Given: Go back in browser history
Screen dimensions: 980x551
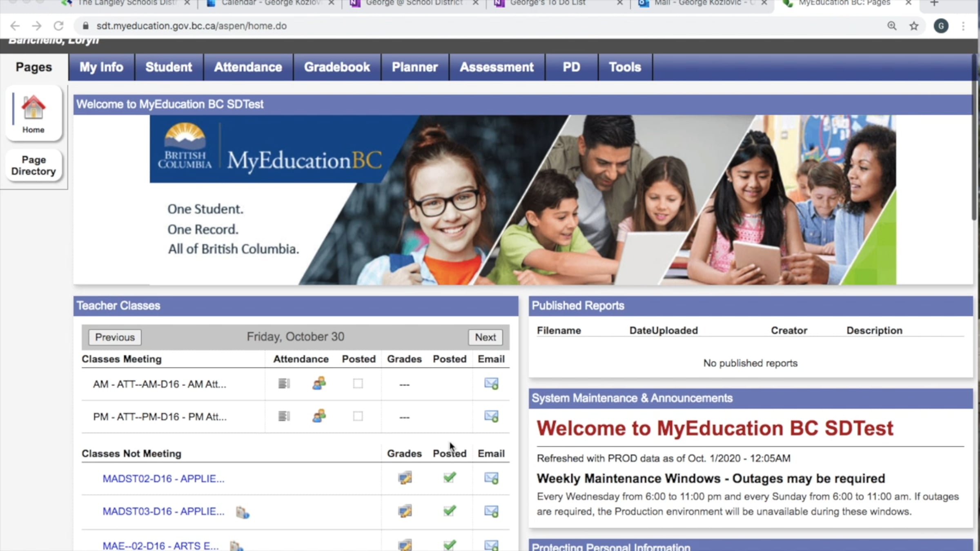Looking at the screenshot, I should (x=15, y=26).
